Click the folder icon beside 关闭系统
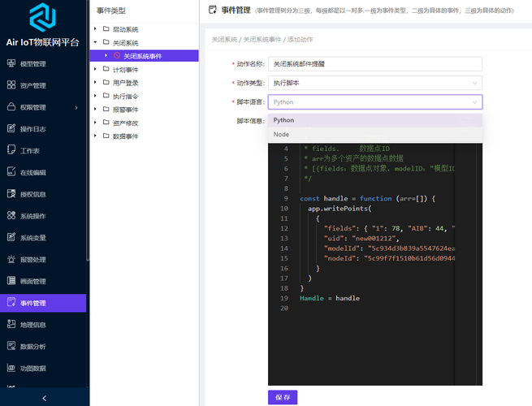The height and width of the screenshot is (406, 532). pyautogui.click(x=106, y=42)
